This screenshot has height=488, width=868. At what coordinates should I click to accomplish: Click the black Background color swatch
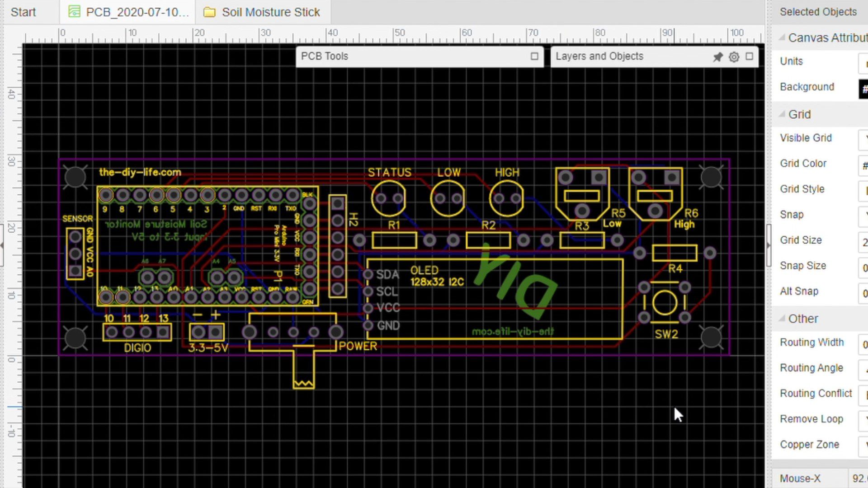click(863, 88)
